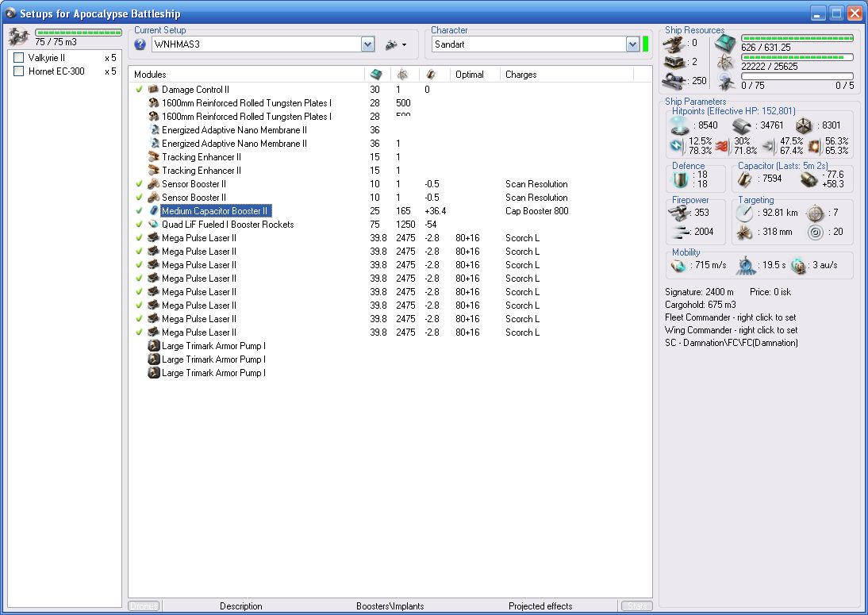This screenshot has width=868, height=615.
Task: Click the first Large Trimark Armor Pump icon
Action: click(x=154, y=345)
